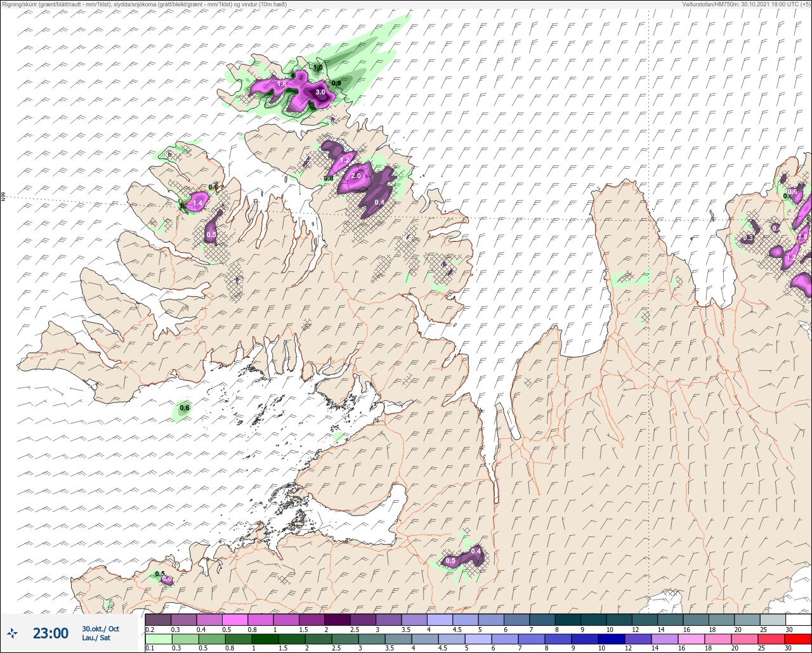This screenshot has width=812, height=653.
Task: Pick the darkest purple swatch above the '2' label
Action: click(x=337, y=619)
